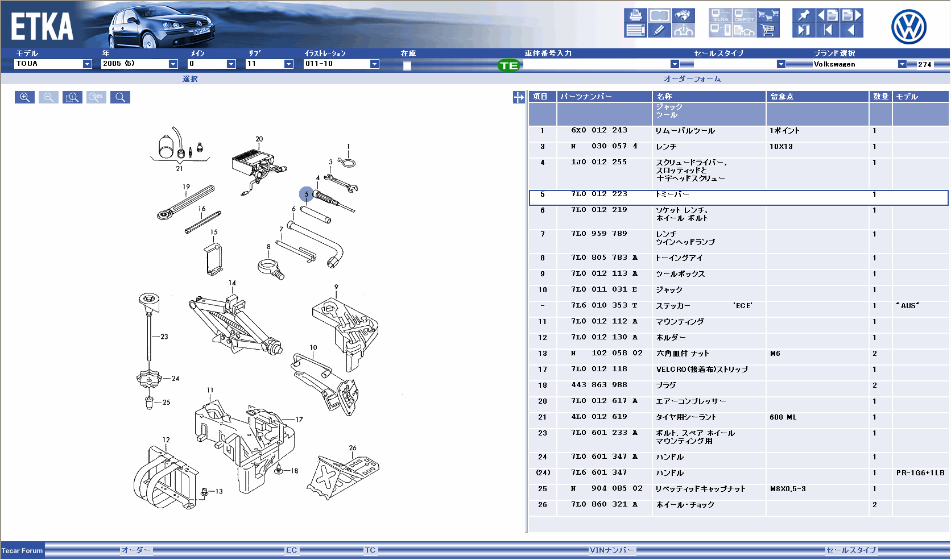Click the pencil edit icon

(659, 30)
